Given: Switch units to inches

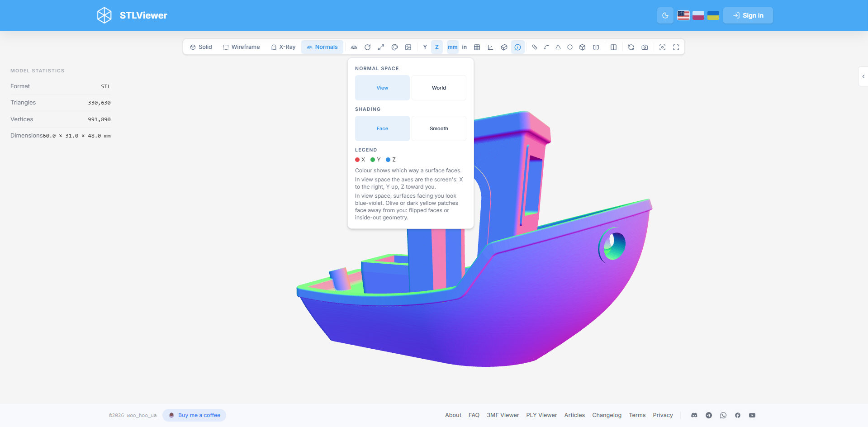Looking at the screenshot, I should point(465,47).
